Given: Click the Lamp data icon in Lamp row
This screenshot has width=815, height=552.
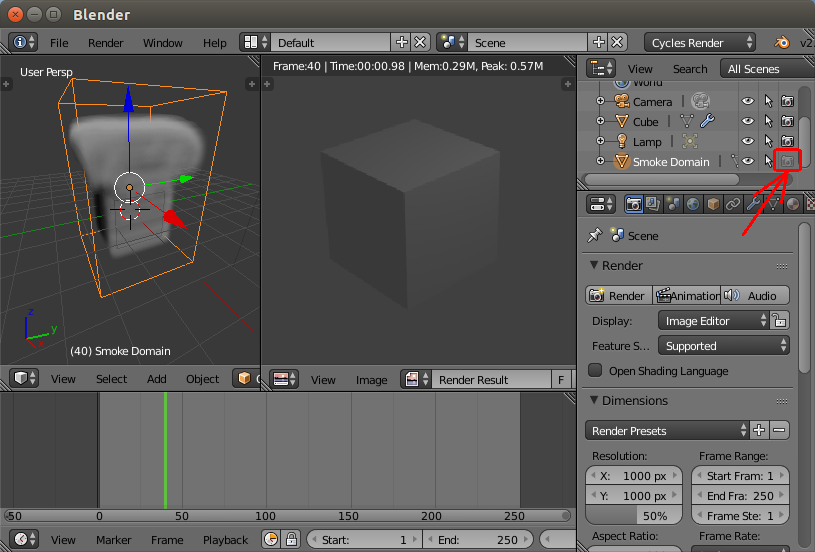Looking at the screenshot, I should pos(689,141).
